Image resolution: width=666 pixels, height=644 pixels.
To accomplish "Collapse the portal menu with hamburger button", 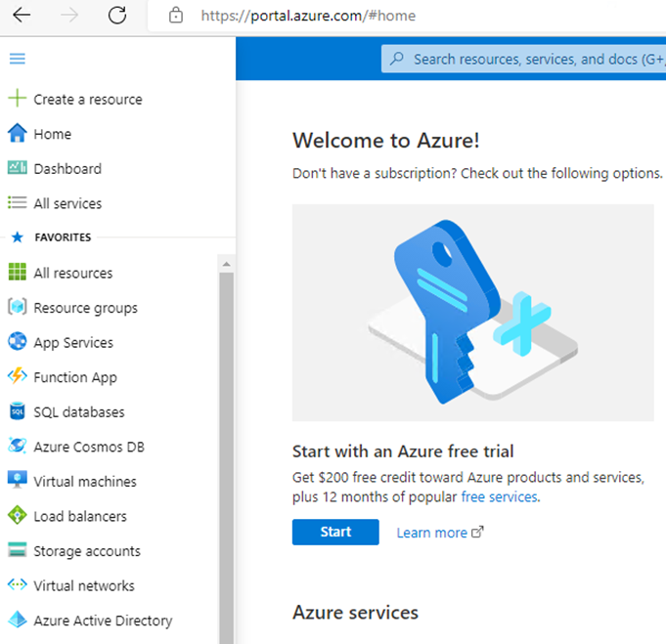I will [17, 59].
